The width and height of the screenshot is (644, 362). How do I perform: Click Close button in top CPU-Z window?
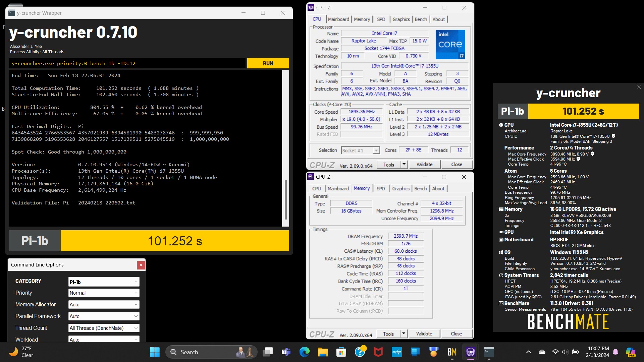click(x=457, y=165)
